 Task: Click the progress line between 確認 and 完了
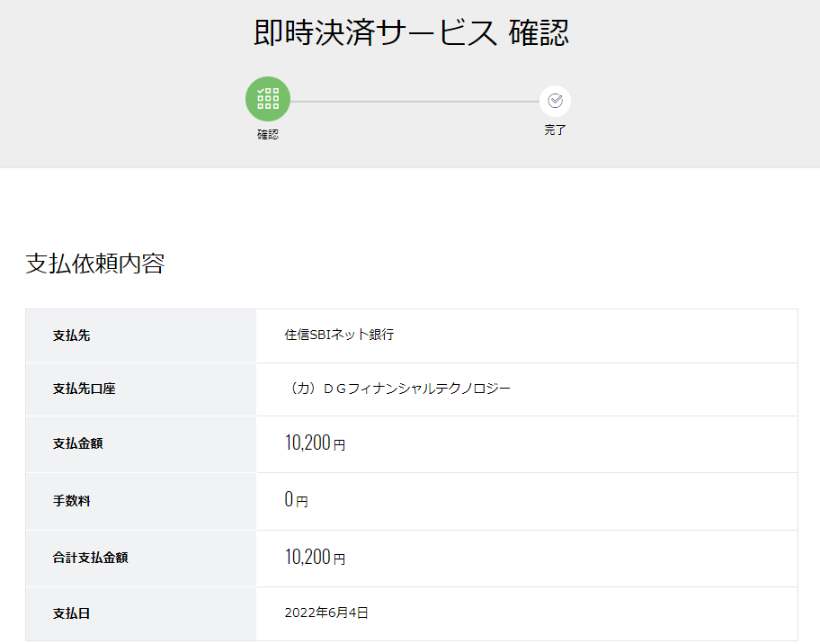pos(414,102)
